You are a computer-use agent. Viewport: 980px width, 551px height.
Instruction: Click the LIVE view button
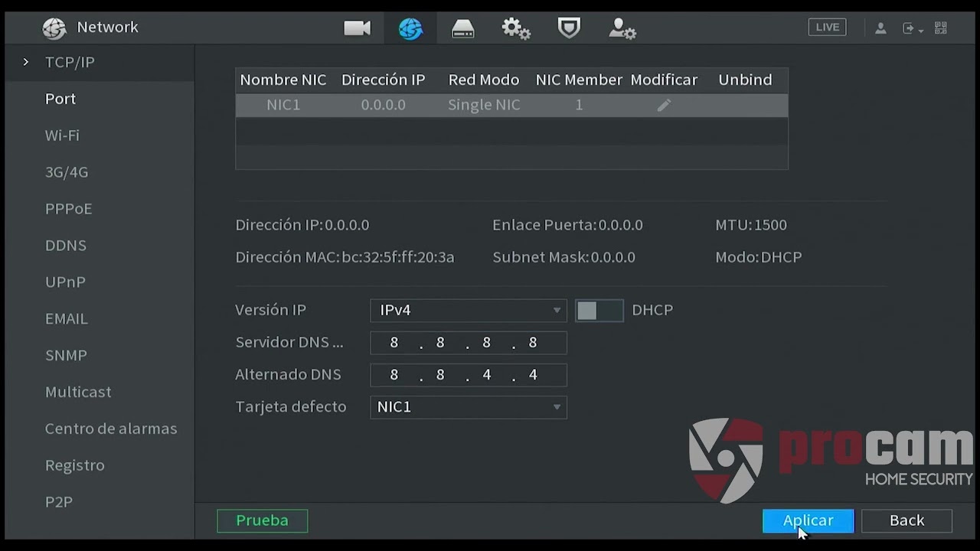pos(827,28)
